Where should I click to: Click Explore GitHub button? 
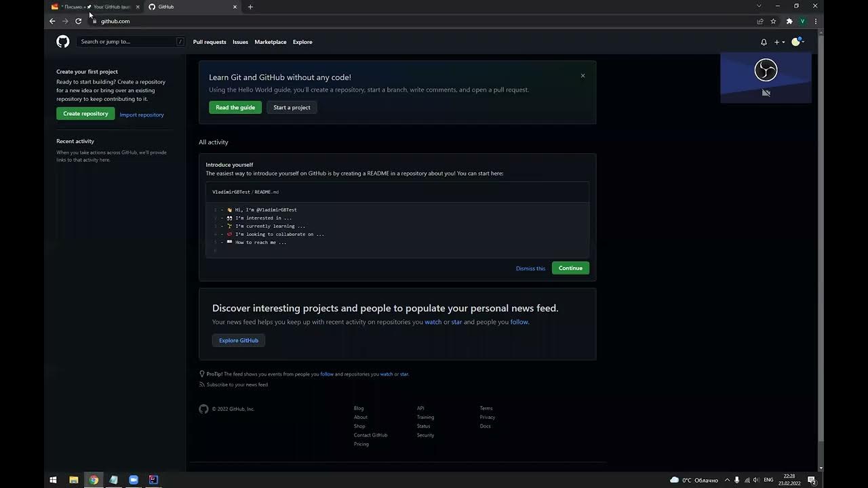point(239,340)
